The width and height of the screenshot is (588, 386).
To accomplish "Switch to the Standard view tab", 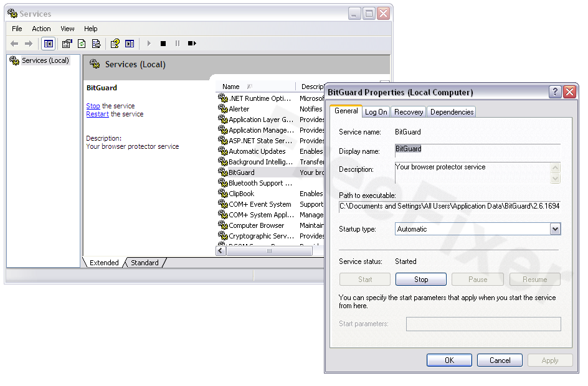I will tap(145, 262).
